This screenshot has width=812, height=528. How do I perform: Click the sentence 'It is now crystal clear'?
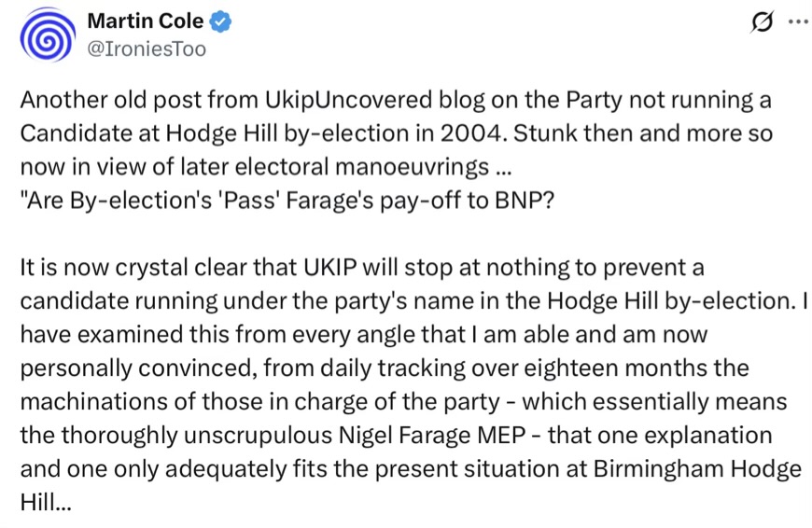pyautogui.click(x=361, y=268)
